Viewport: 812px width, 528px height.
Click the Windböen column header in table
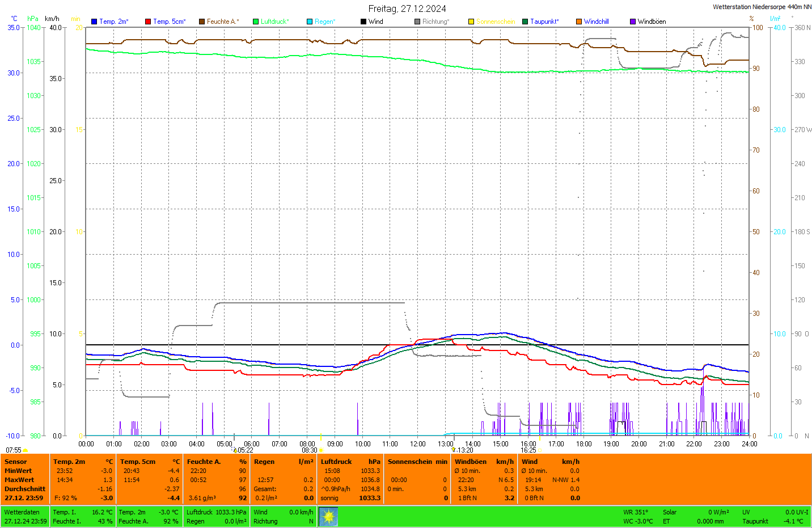pyautogui.click(x=471, y=462)
